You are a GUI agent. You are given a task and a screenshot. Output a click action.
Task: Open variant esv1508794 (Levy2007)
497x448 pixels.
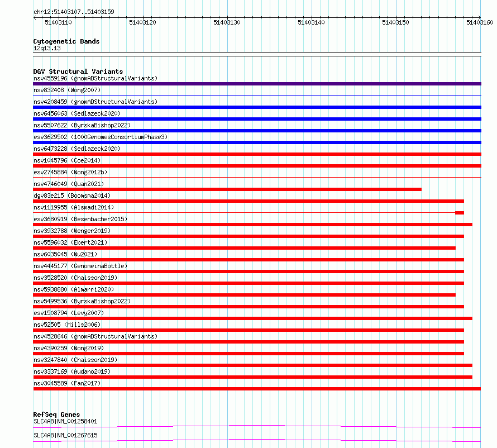click(x=69, y=313)
